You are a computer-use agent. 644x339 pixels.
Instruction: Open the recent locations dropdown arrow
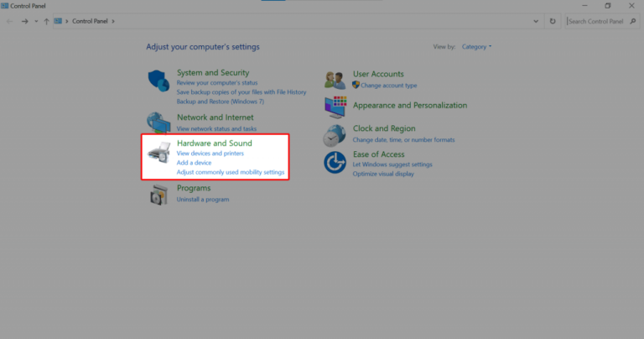pos(35,21)
